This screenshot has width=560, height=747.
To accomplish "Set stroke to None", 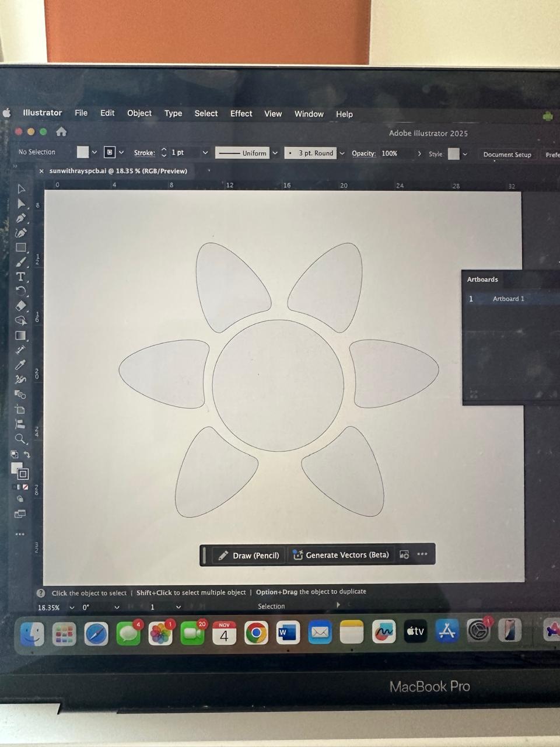I will tap(26, 487).
